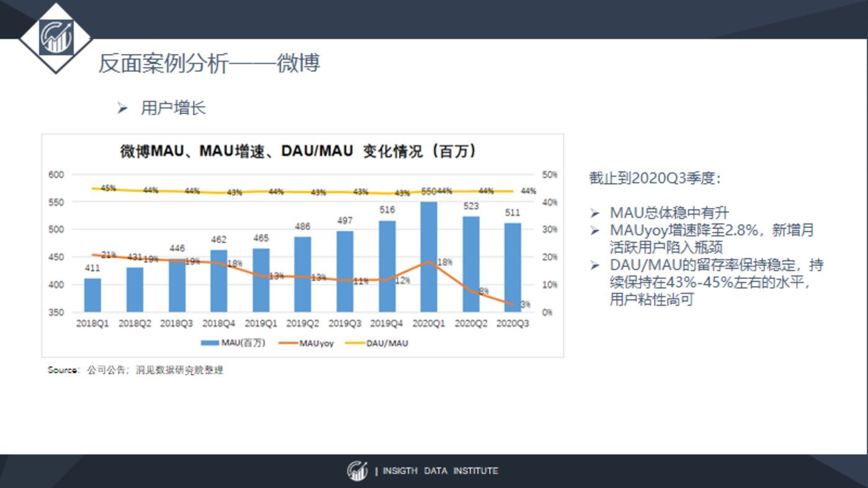Select the x-axis label 2019Q1
The image size is (868, 488).
tap(261, 324)
